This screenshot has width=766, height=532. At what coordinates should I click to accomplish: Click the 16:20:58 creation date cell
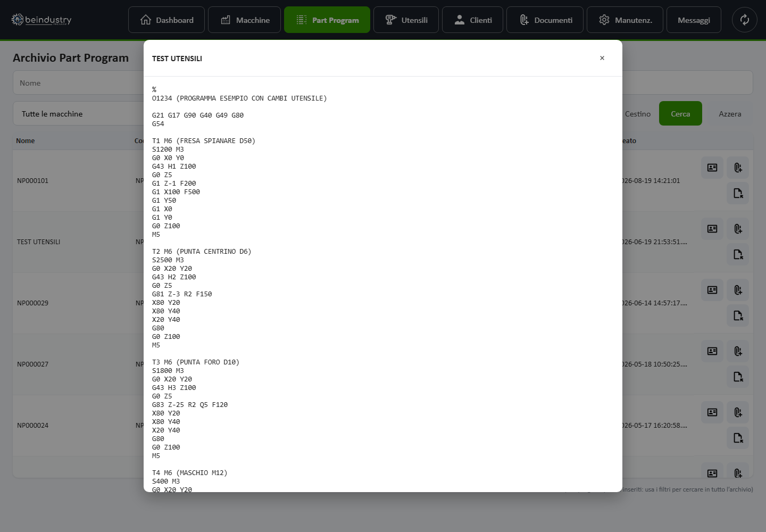(x=655, y=425)
